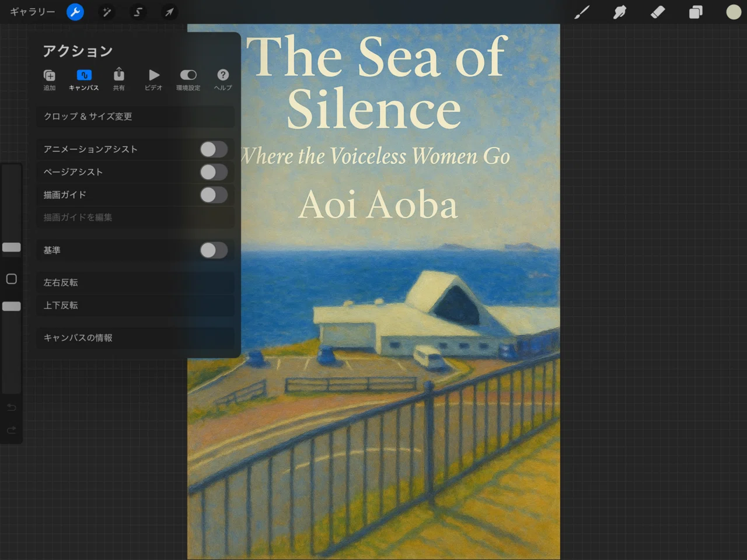Activate the Transform arrow tool
This screenshot has width=747, height=560.
click(169, 12)
